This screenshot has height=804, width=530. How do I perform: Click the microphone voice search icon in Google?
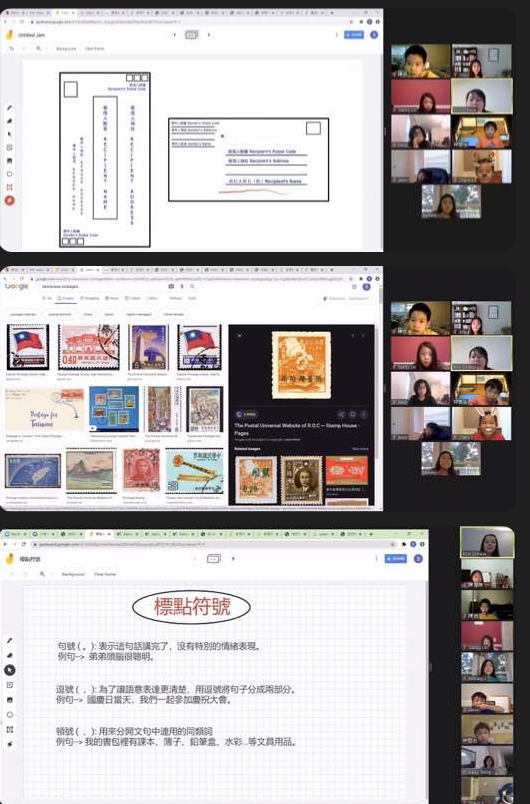(x=181, y=287)
